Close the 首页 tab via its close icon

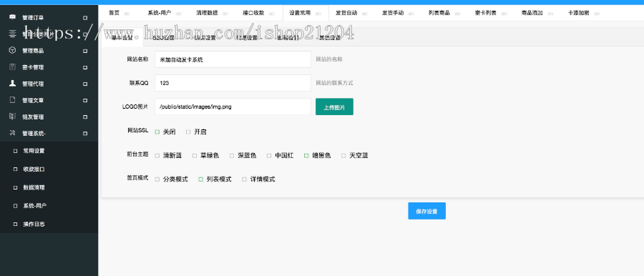pos(127,13)
